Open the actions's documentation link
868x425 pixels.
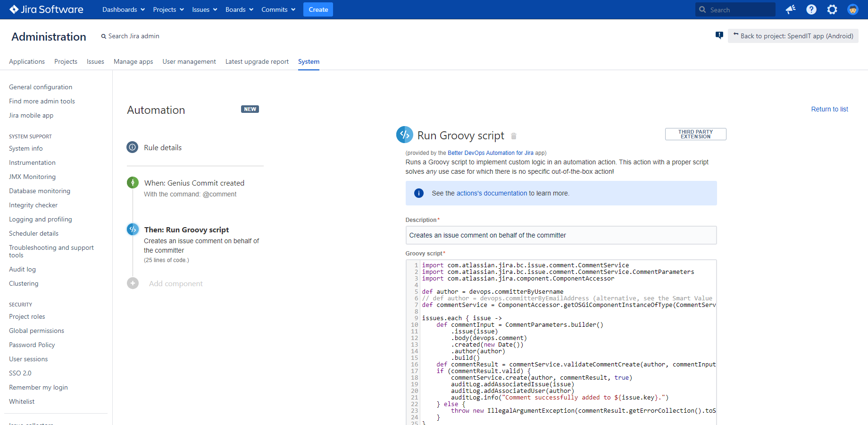point(492,193)
